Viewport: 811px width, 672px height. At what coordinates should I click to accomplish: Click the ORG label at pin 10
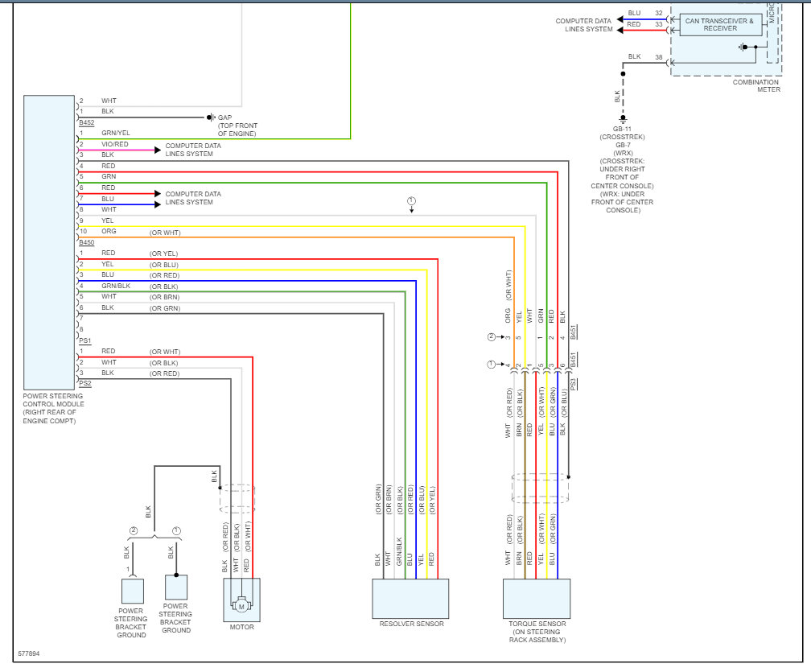[x=109, y=231]
